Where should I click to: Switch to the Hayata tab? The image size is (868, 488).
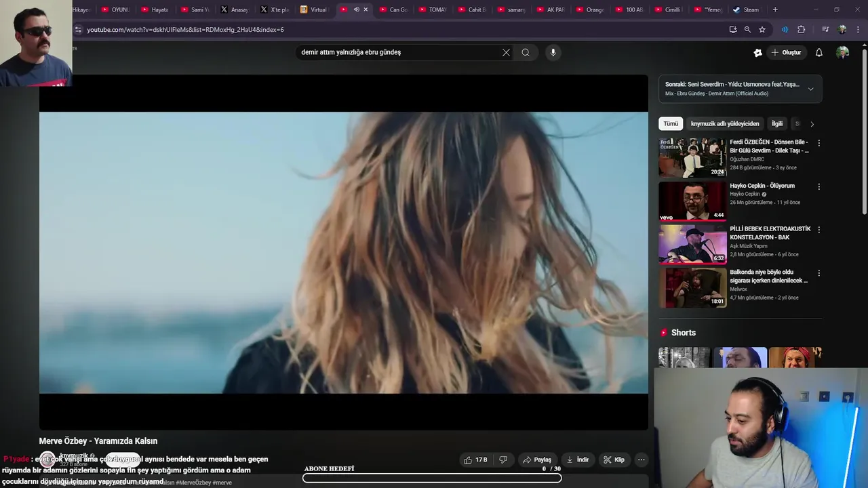[156, 9]
